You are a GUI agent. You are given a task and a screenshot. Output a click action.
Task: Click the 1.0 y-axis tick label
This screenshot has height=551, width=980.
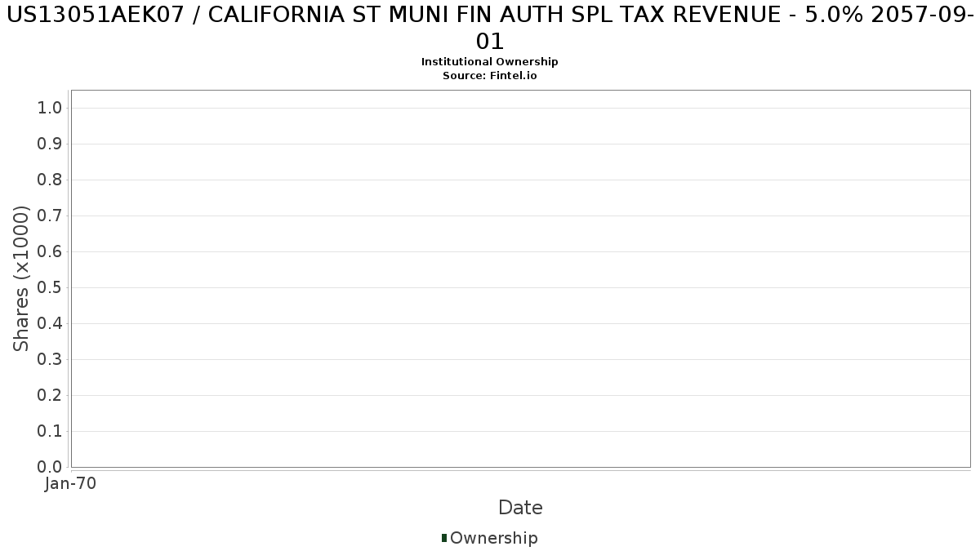tap(50, 108)
